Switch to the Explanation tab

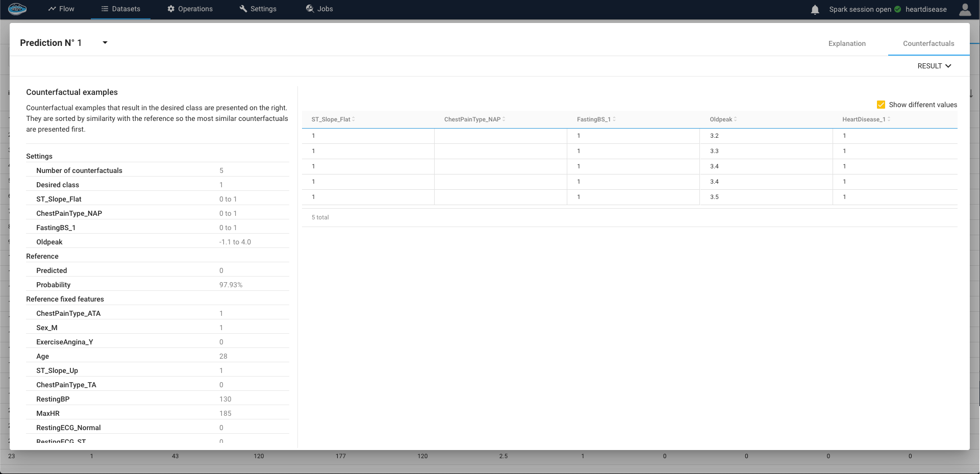pyautogui.click(x=847, y=43)
